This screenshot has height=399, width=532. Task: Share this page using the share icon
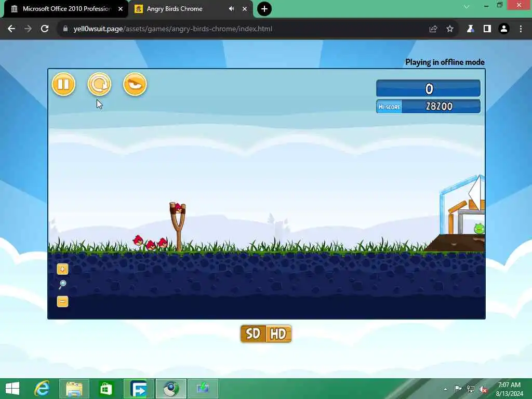(433, 29)
